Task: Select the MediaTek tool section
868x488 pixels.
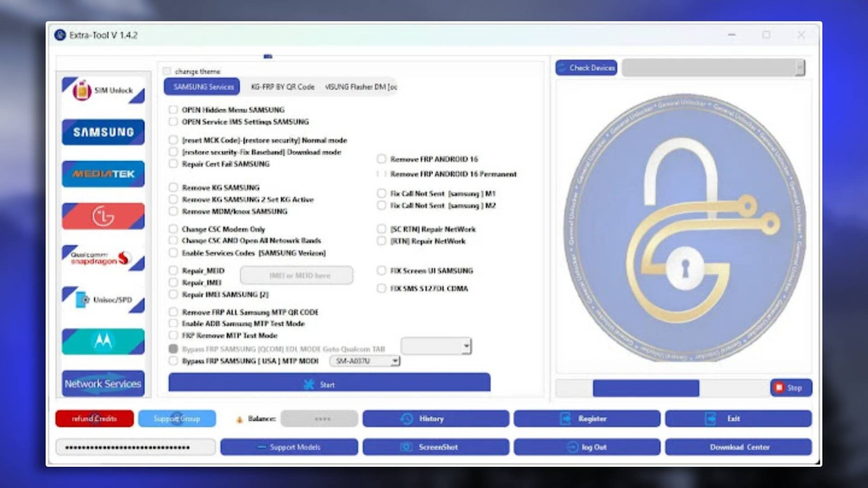Action: (103, 174)
